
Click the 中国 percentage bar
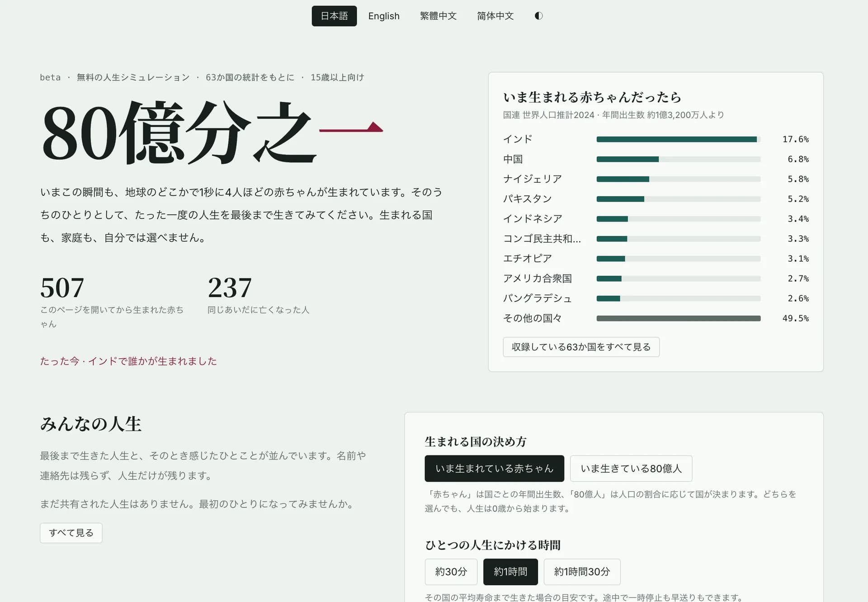point(678,159)
